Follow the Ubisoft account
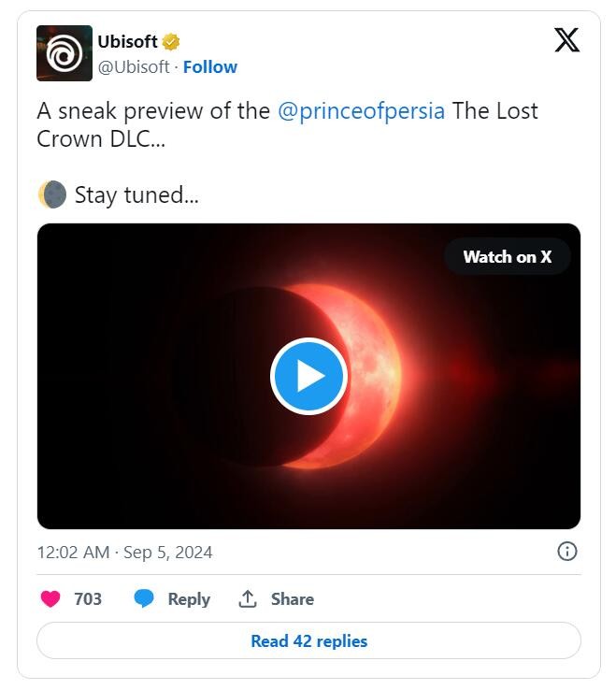The width and height of the screenshot is (616, 690). (x=210, y=67)
